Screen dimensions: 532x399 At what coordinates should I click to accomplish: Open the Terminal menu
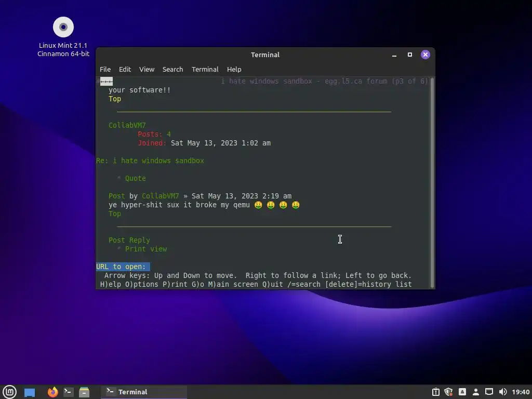tap(205, 69)
